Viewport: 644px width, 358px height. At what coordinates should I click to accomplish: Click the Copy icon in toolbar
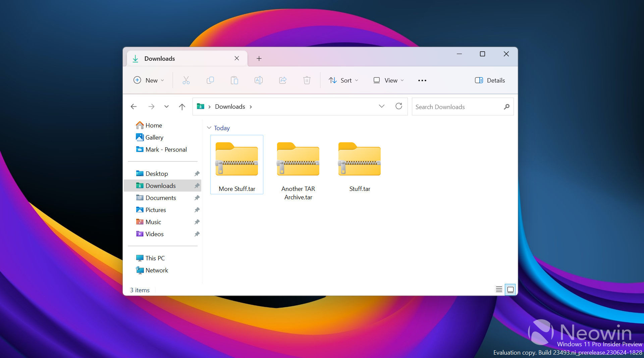210,80
